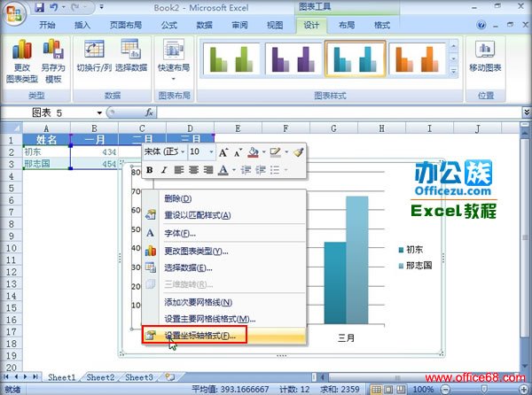Choose 字体(F)... from context menu
Screen dimensions: 532x395
coord(224,233)
